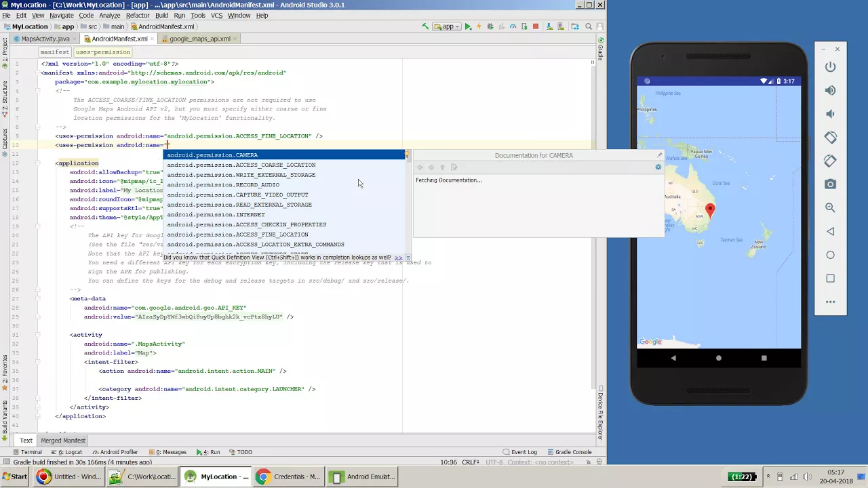The width and height of the screenshot is (868, 488).
Task: Open the Navigate menu
Action: 61,15
